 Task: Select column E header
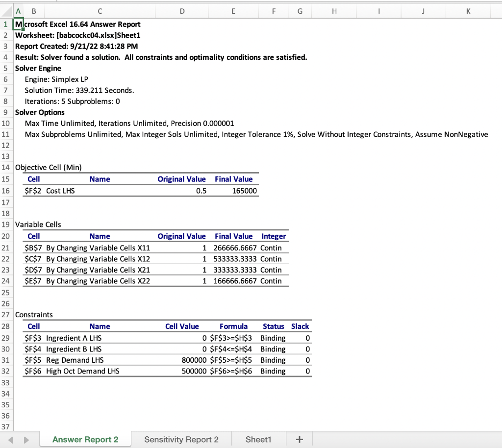click(233, 11)
